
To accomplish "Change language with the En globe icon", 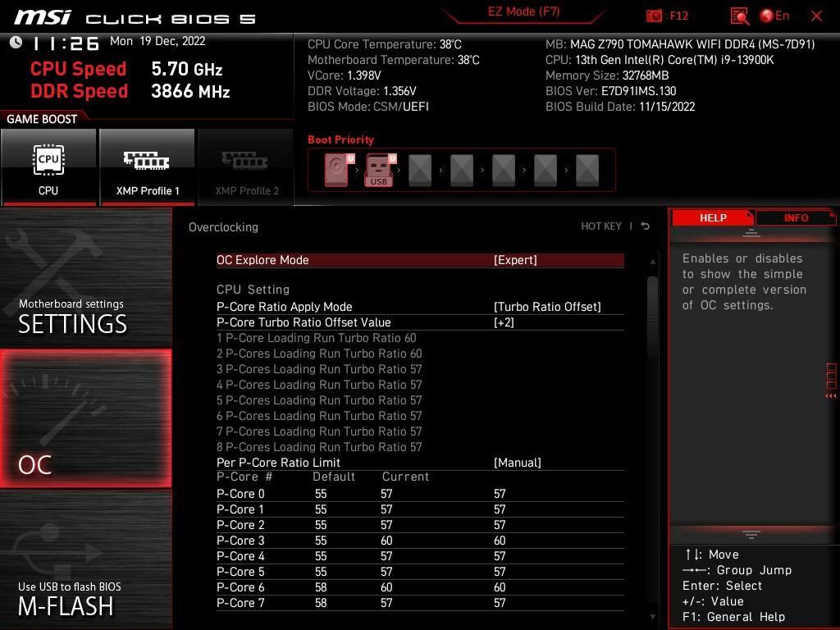I will [774, 16].
